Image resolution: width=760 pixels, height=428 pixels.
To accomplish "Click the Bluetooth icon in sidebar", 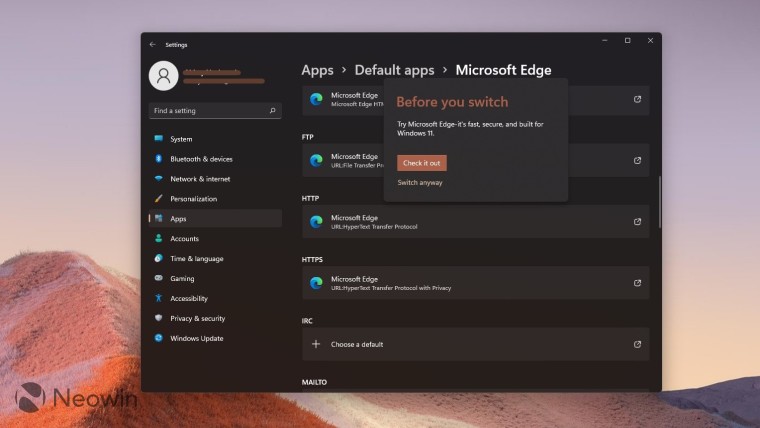I will pyautogui.click(x=158, y=158).
